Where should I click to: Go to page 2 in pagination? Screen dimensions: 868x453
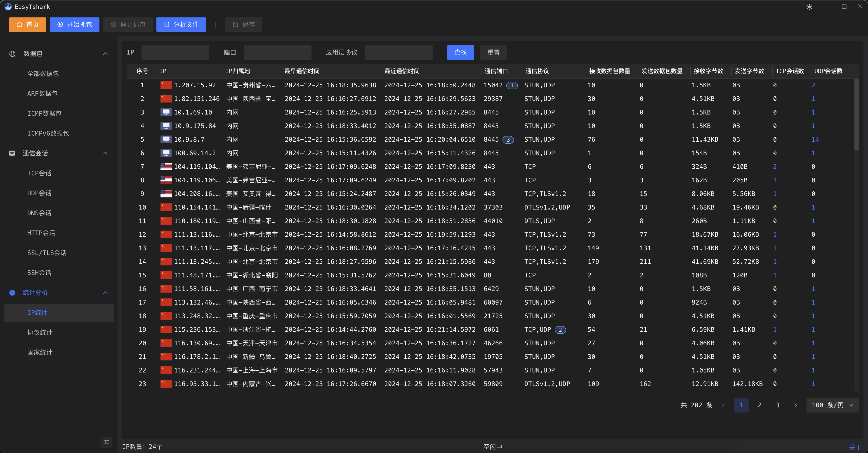(759, 405)
